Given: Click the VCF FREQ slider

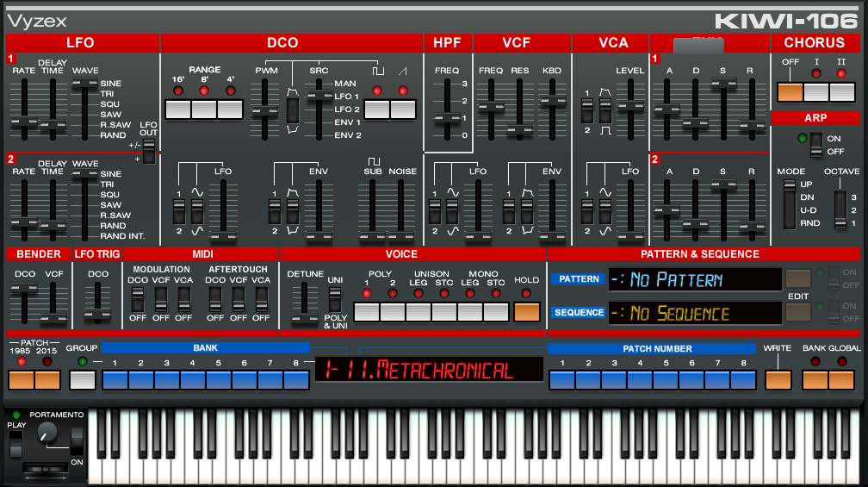Looking at the screenshot, I should click(x=491, y=109).
